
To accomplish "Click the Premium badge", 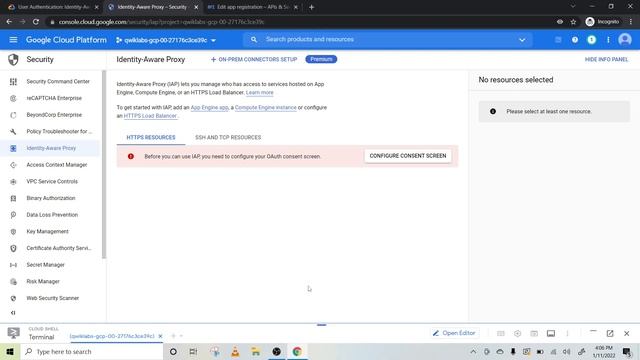I will (321, 59).
